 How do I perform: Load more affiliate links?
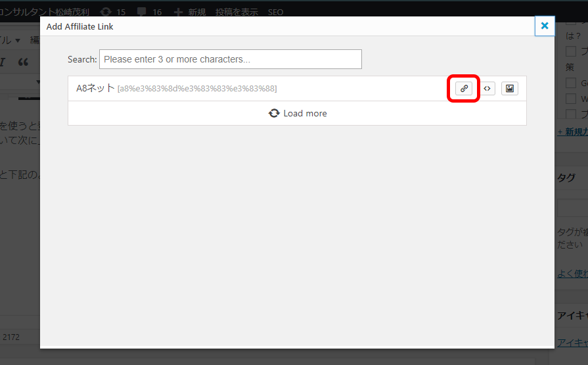pyautogui.click(x=298, y=113)
